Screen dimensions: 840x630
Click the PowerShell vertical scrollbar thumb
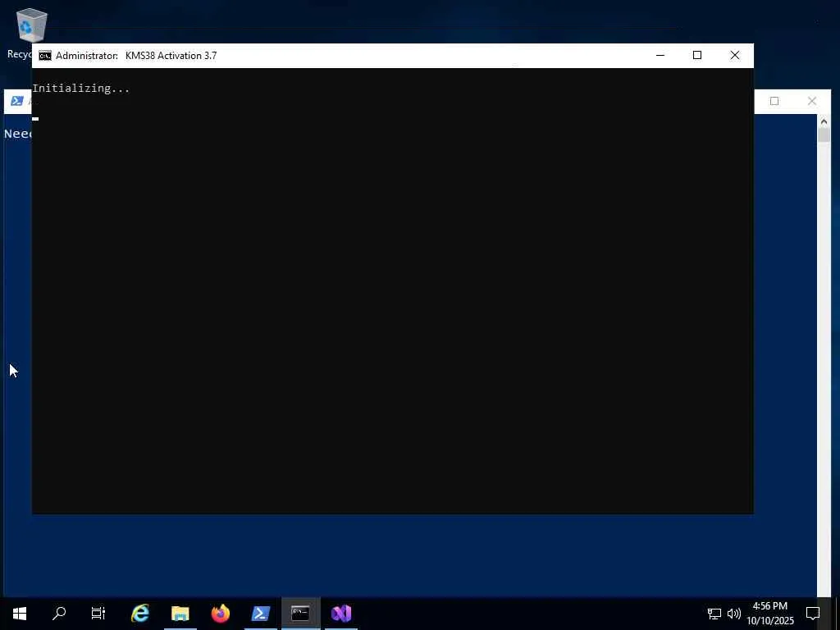(824, 135)
